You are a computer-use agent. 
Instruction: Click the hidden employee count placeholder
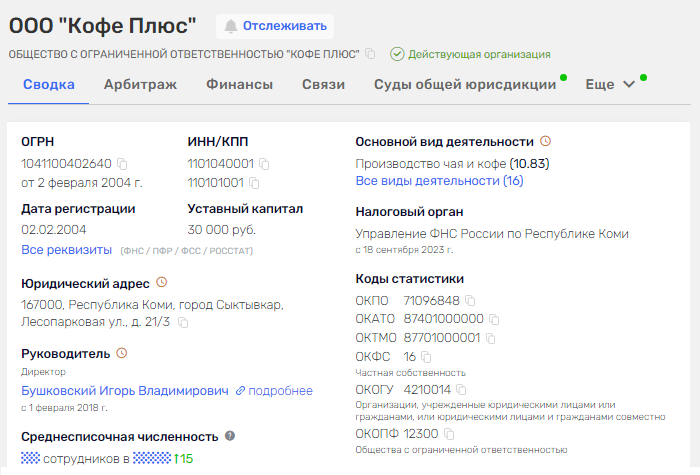30,458
